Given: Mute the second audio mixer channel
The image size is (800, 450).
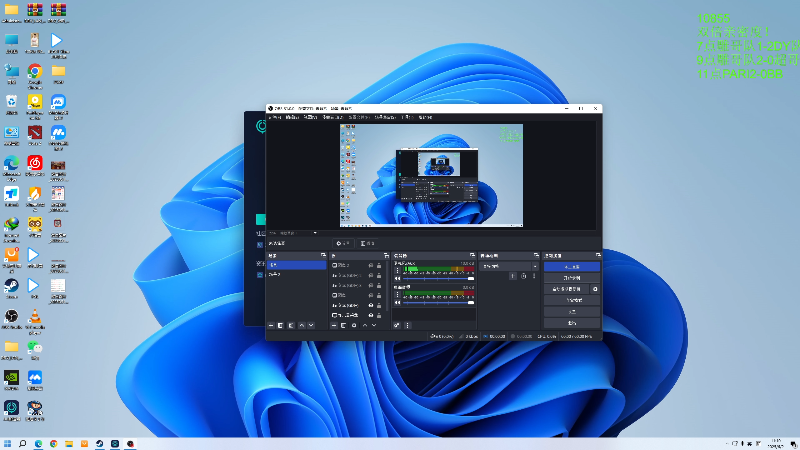Looking at the screenshot, I should point(397,303).
